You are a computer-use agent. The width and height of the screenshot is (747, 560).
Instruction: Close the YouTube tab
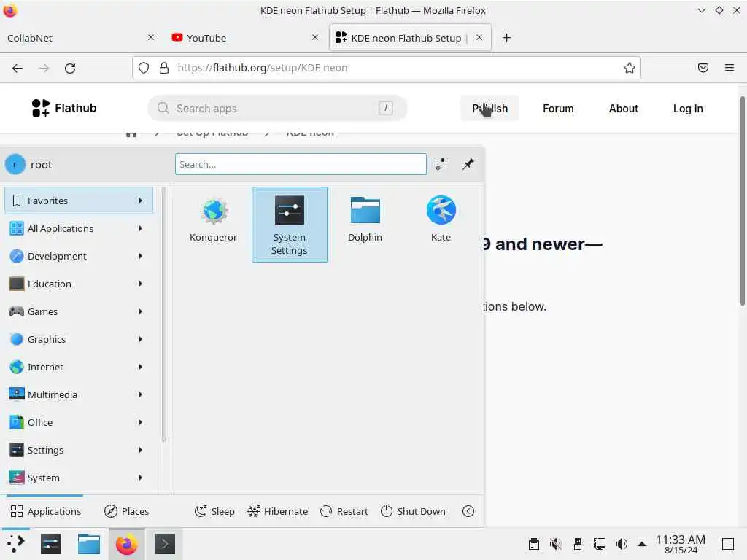pyautogui.click(x=315, y=37)
